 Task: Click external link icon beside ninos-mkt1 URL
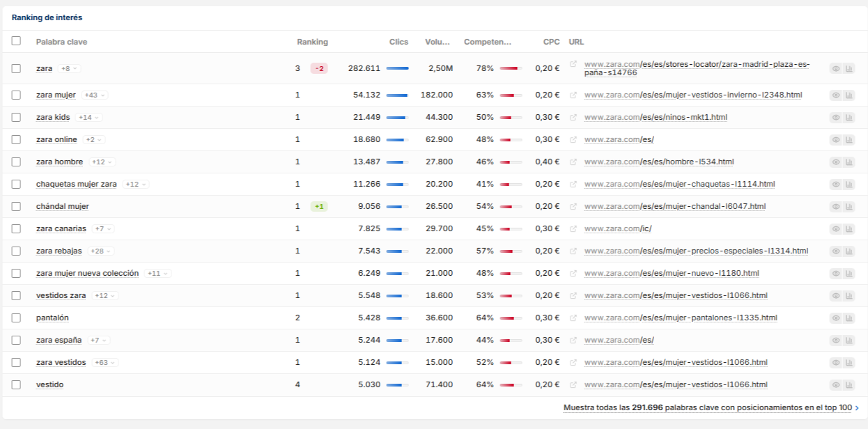573,117
